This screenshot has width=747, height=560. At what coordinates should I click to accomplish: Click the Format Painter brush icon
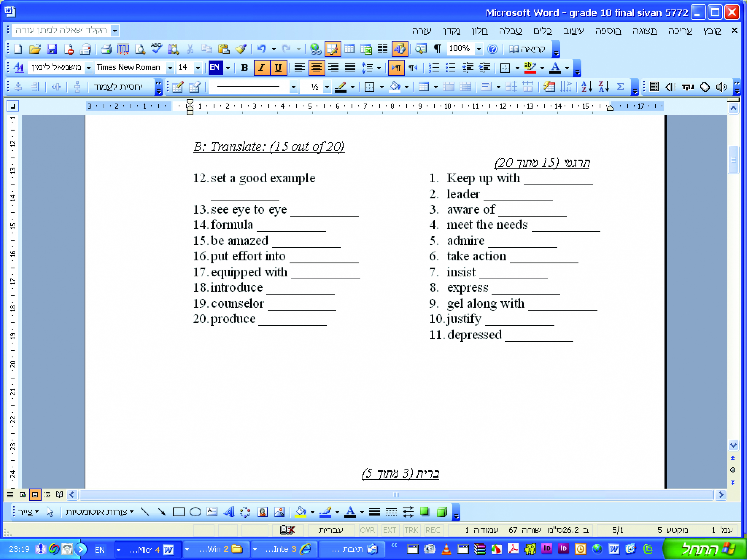point(241,49)
